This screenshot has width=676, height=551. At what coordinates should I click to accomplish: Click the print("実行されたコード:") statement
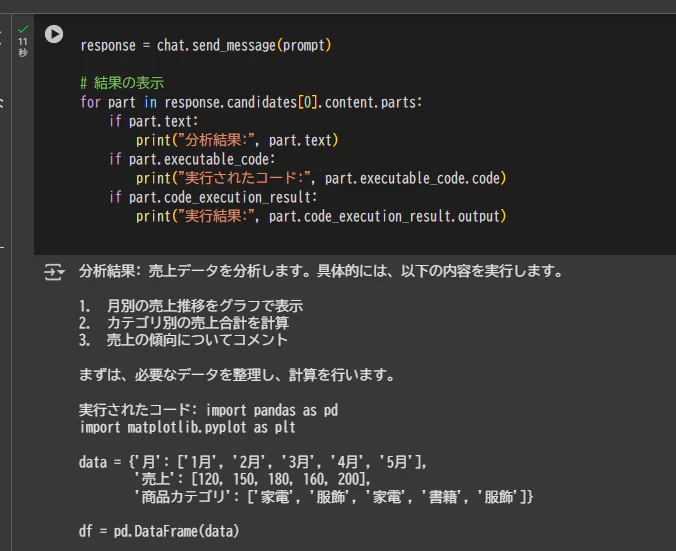[321, 178]
